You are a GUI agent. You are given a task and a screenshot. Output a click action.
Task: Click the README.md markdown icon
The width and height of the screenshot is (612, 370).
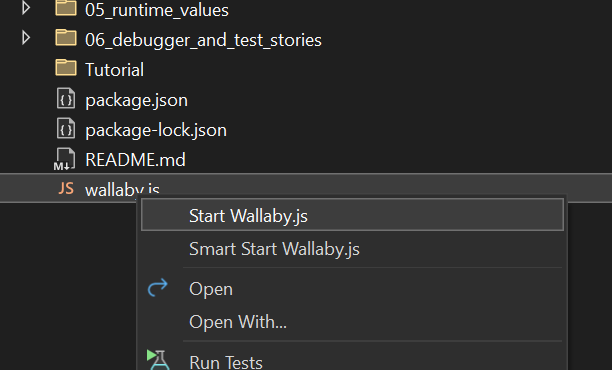(64, 159)
